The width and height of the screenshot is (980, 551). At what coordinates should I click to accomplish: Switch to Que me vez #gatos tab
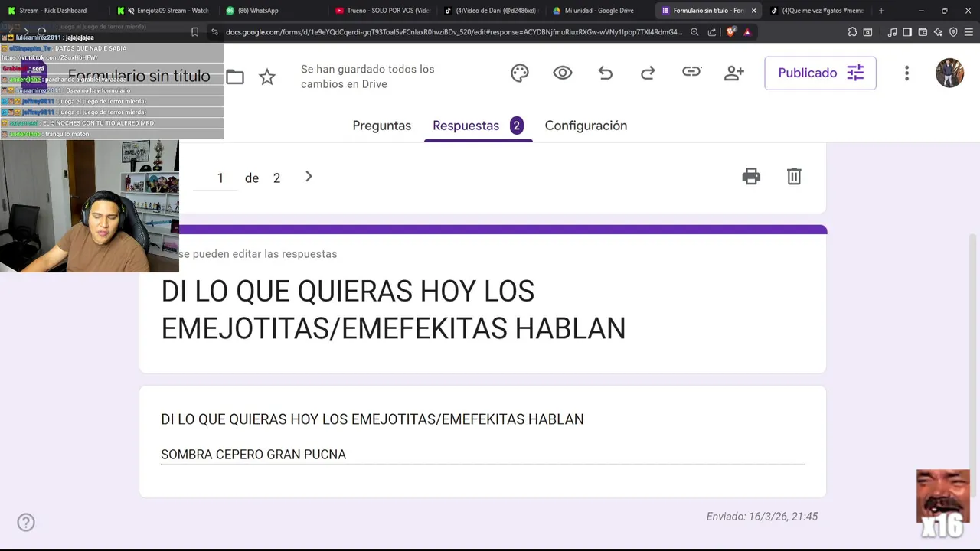point(819,11)
